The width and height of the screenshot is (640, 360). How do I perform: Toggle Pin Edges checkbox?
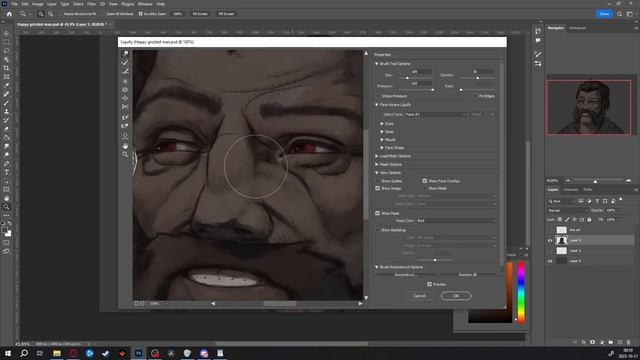[476, 96]
